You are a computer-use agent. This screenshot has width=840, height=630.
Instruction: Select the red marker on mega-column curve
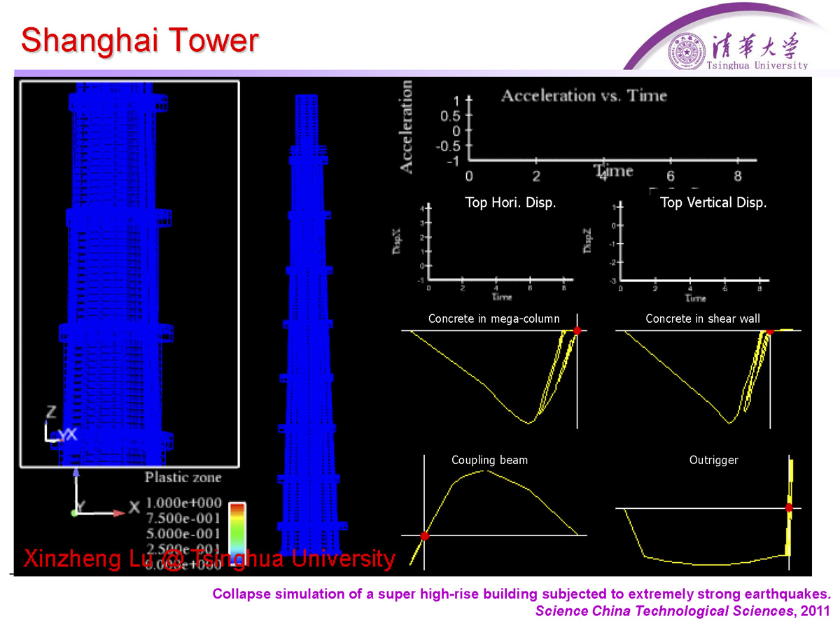pos(577,330)
